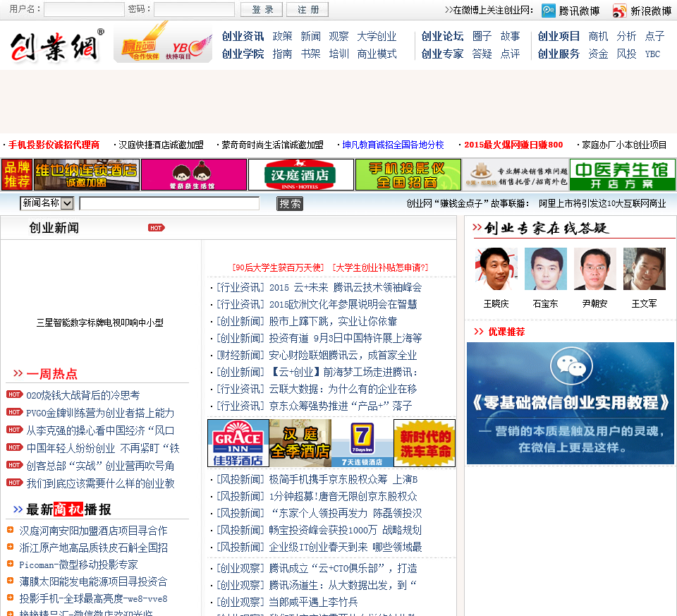677x616 pixels.
Task: Open 薄膜太阳能发电能源项目 link
Action: click(93, 581)
